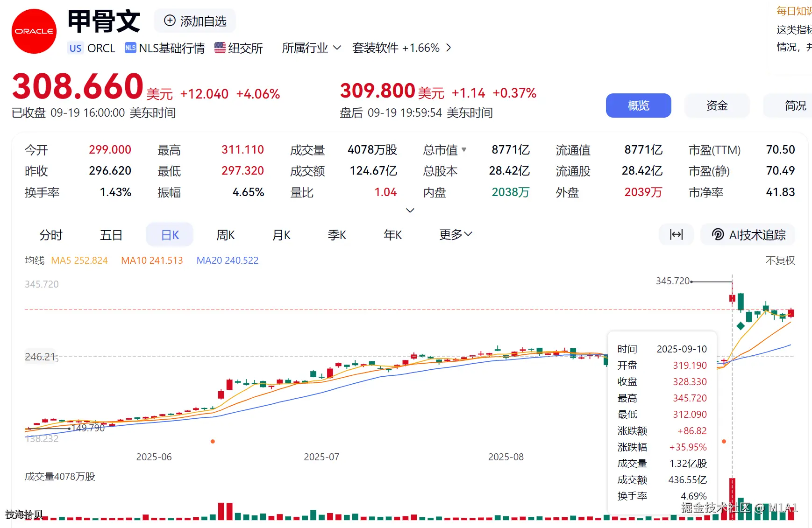Click the 今开 value 299.000

coord(110,150)
